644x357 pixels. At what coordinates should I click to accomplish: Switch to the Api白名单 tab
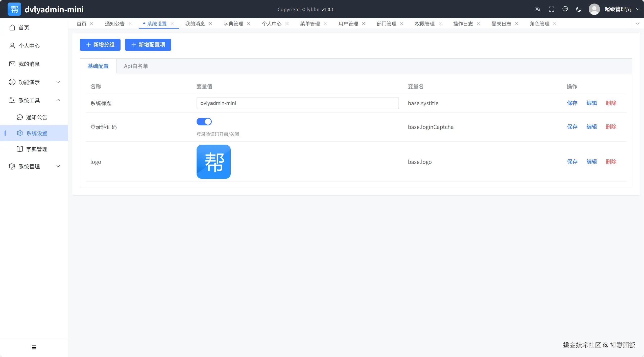[136, 66]
